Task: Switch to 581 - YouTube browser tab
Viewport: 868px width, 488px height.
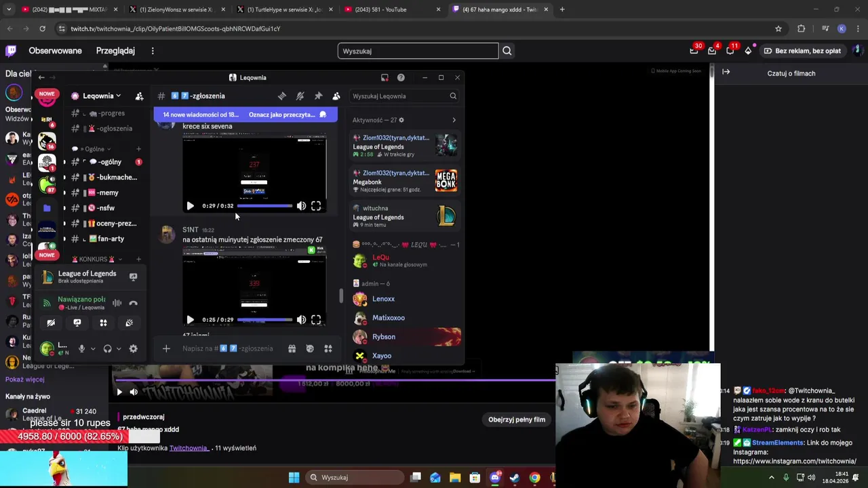Action: pyautogui.click(x=391, y=9)
